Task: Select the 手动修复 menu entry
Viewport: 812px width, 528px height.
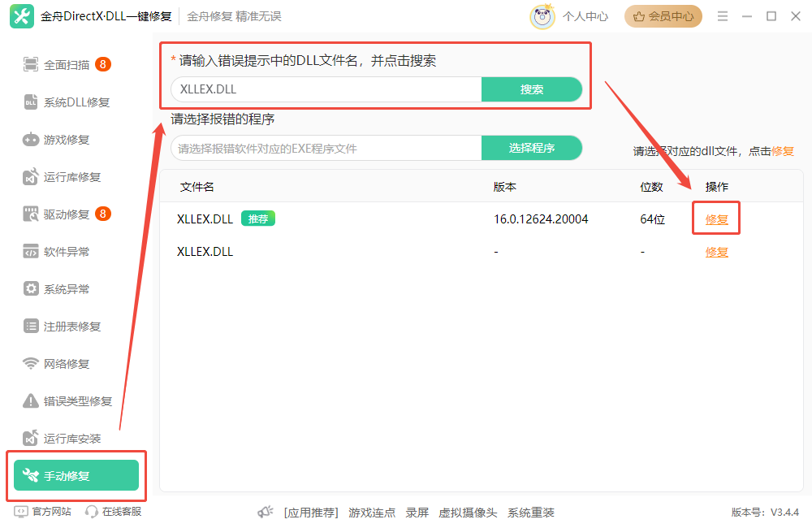Action: pyautogui.click(x=76, y=475)
